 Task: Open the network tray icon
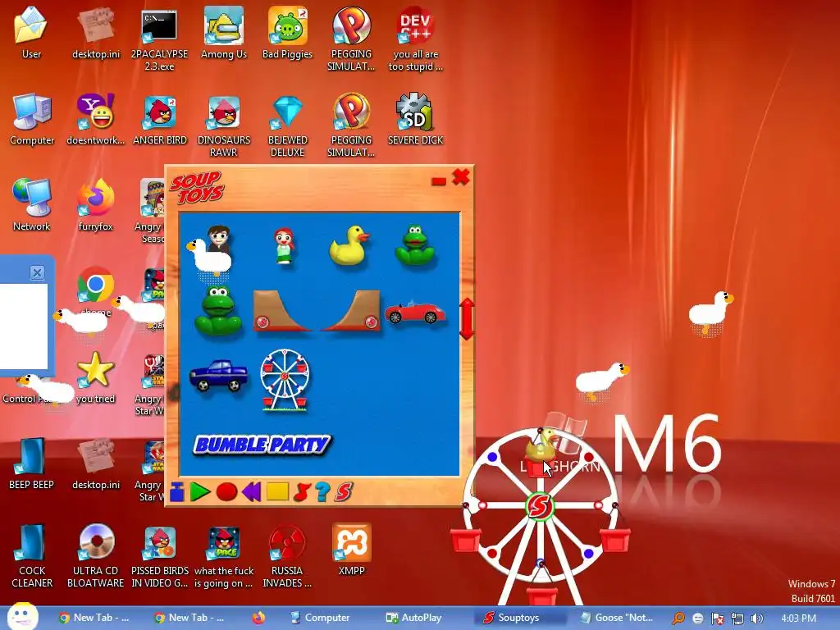coord(737,619)
